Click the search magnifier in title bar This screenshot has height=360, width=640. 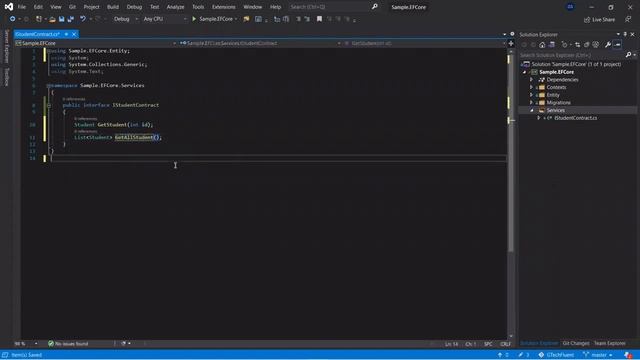coord(374,7)
